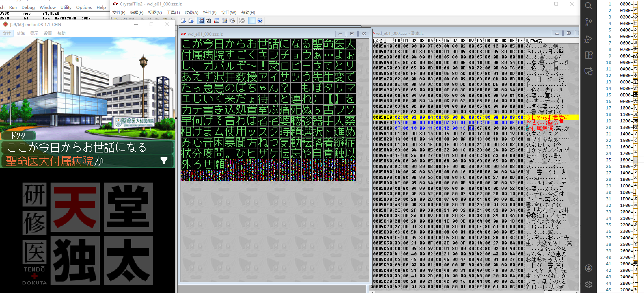Switch to the hex editor binary icon
This screenshot has width=644, height=293.
click(209, 21)
